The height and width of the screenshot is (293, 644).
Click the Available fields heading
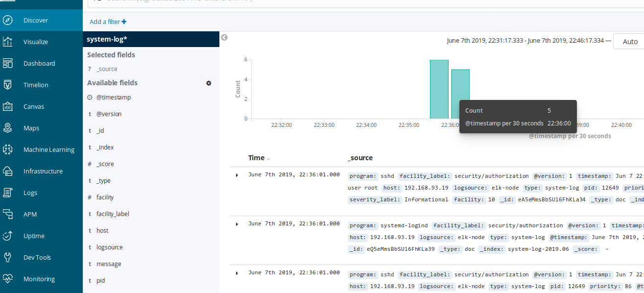pyautogui.click(x=112, y=83)
